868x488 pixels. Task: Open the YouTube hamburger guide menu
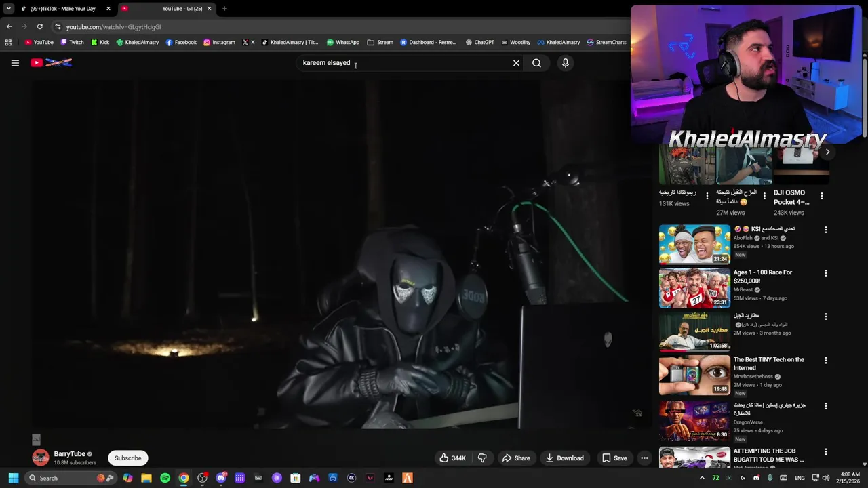pos(15,63)
